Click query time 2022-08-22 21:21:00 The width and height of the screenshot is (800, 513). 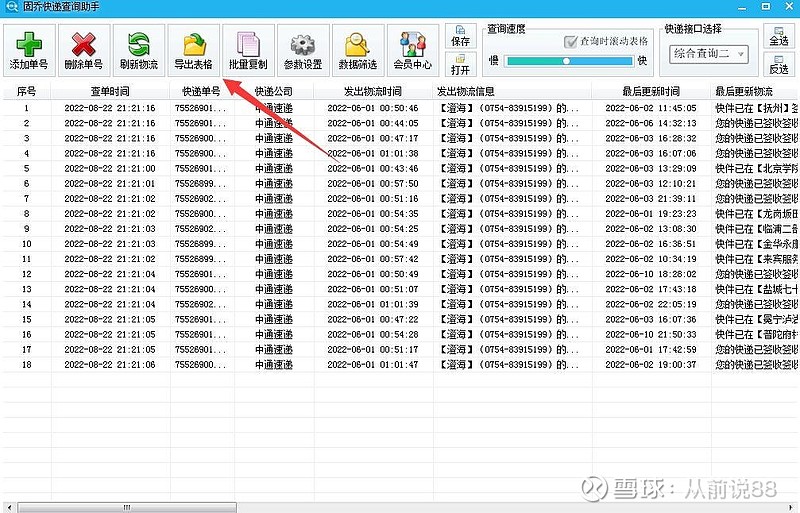pos(110,168)
